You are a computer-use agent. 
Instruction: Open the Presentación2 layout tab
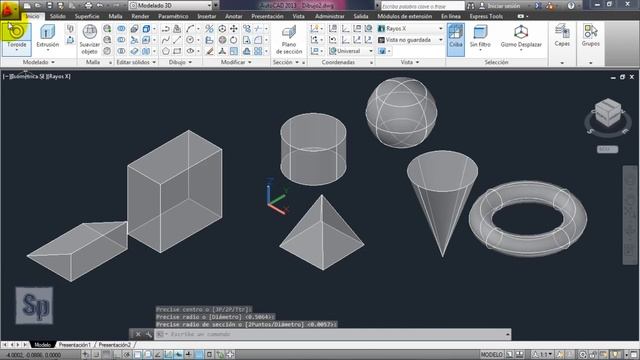tap(114, 345)
